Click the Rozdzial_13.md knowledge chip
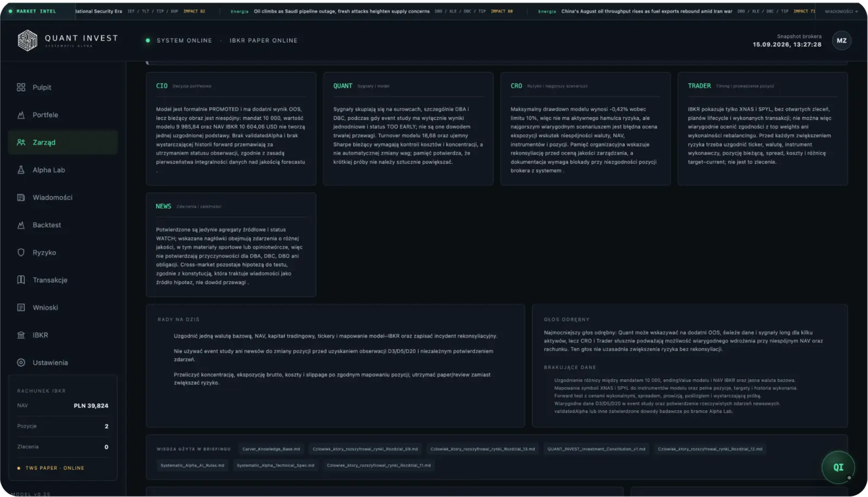The height and width of the screenshot is (497, 868). (482, 449)
